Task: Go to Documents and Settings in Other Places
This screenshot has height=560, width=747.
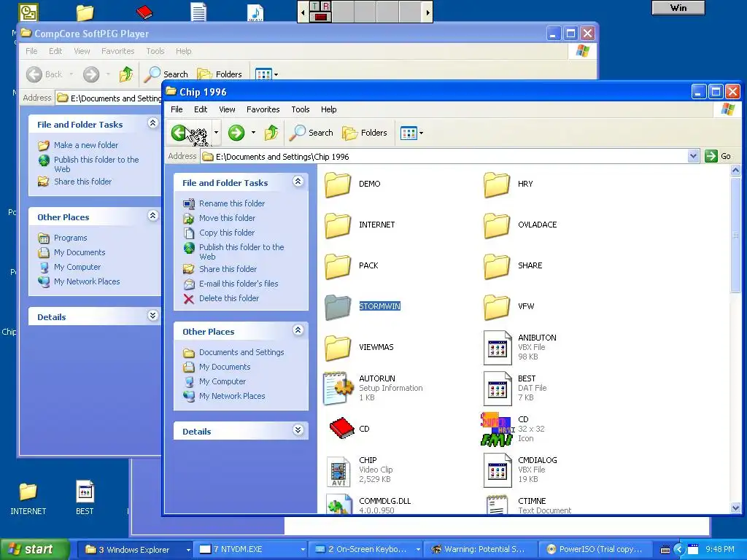Action: (x=241, y=352)
